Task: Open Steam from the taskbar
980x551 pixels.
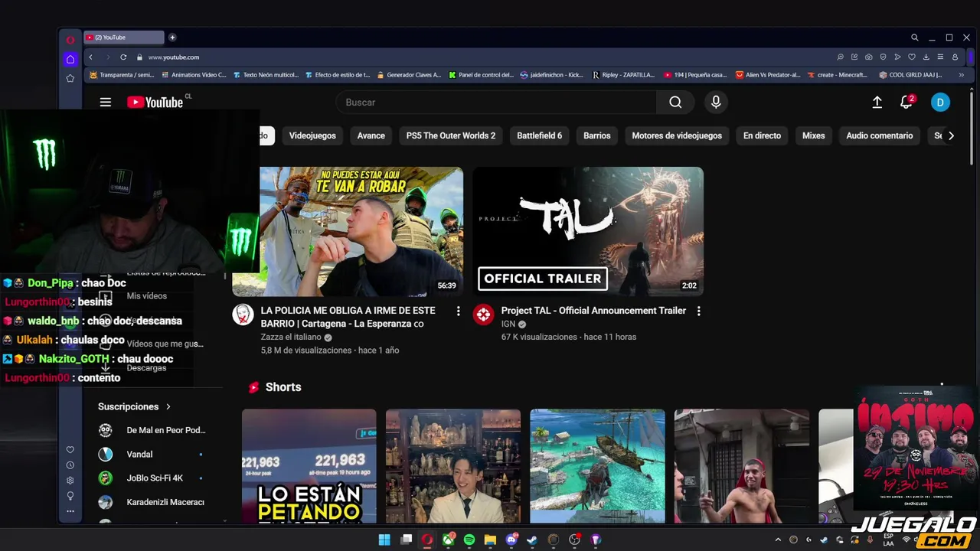Action: (532, 540)
